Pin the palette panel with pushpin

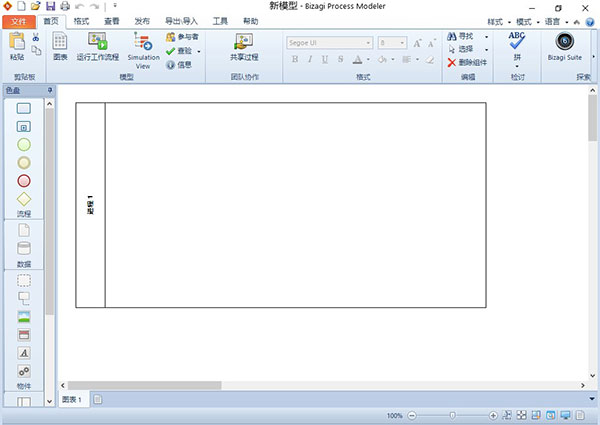[51, 91]
